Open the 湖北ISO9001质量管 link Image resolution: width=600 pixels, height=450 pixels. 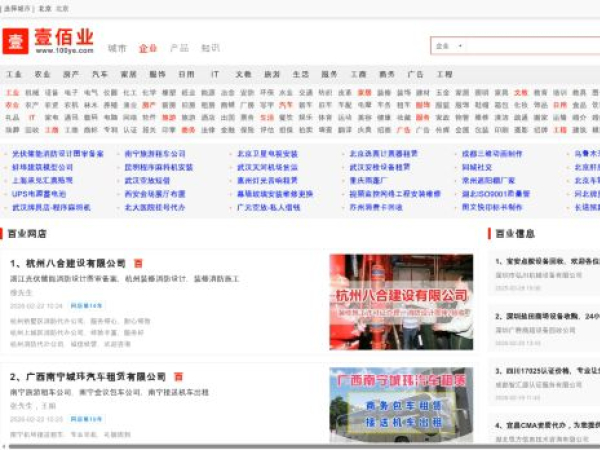(496, 194)
